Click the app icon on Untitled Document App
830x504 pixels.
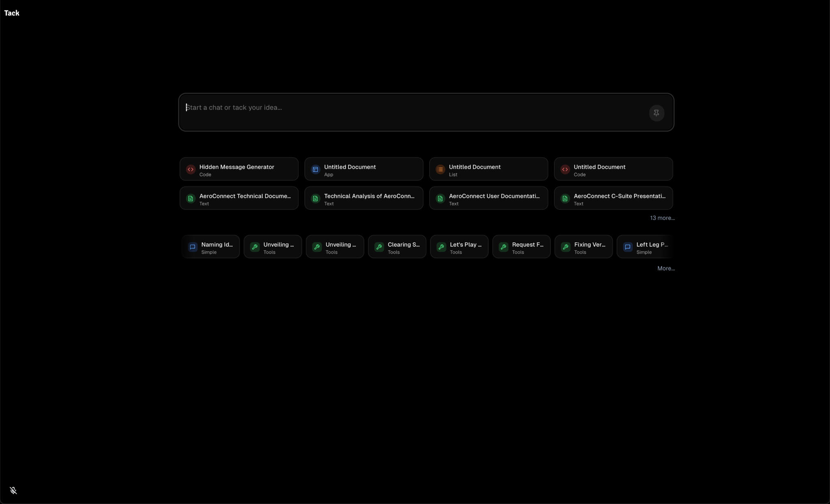315,169
